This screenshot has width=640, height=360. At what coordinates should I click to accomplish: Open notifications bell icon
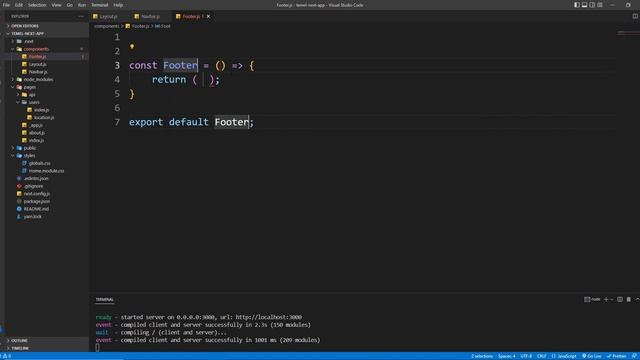point(634,356)
